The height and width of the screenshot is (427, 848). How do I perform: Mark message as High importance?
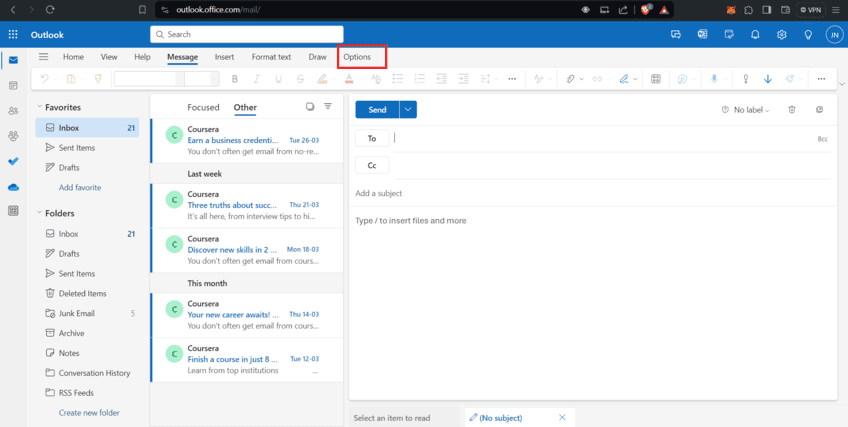coord(745,79)
